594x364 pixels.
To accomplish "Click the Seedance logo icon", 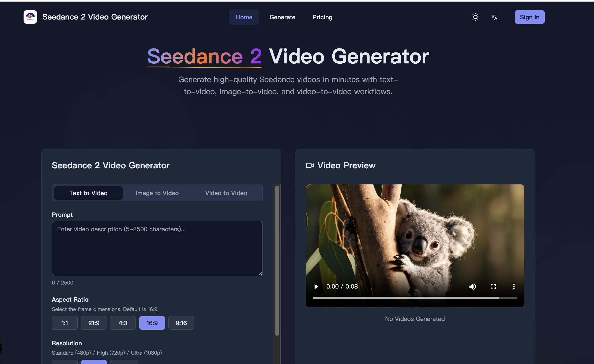I will click(30, 17).
